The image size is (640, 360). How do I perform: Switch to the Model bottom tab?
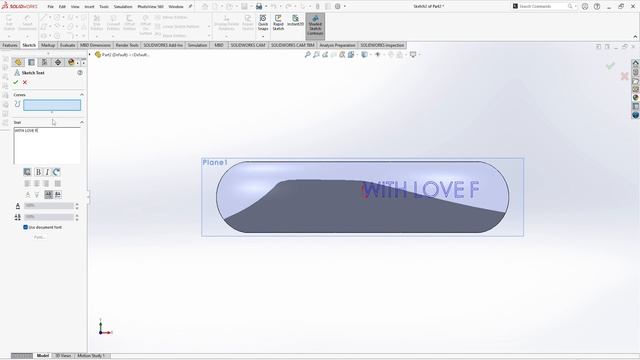pyautogui.click(x=42, y=356)
